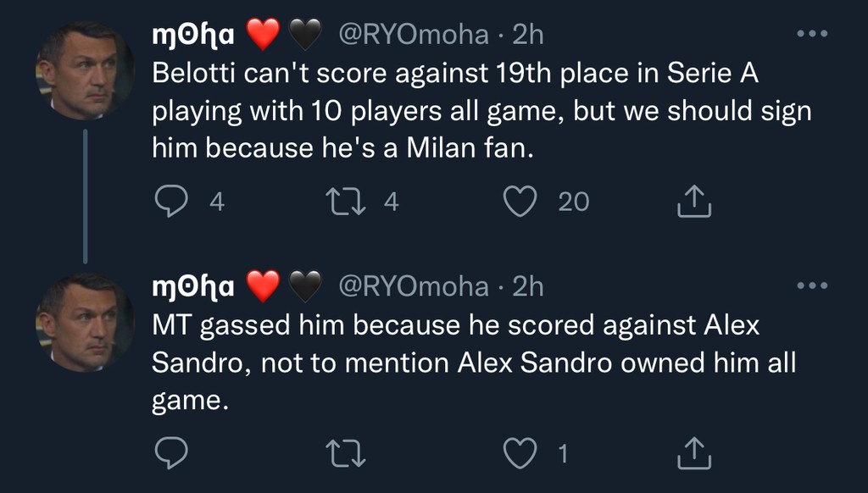
Task: Open profile picture on second tweet
Action: coord(85,323)
